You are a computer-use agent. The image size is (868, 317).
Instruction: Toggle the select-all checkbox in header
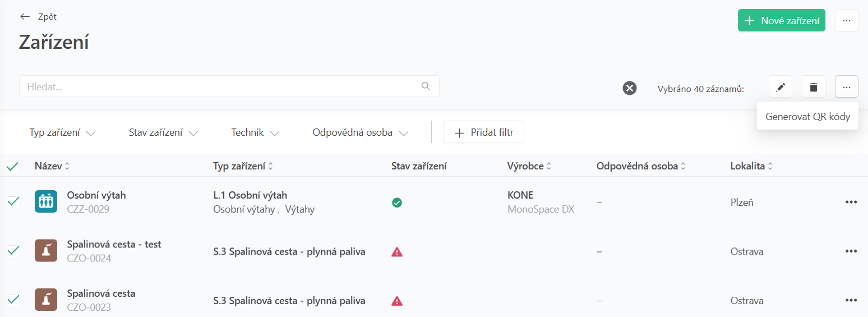(12, 167)
